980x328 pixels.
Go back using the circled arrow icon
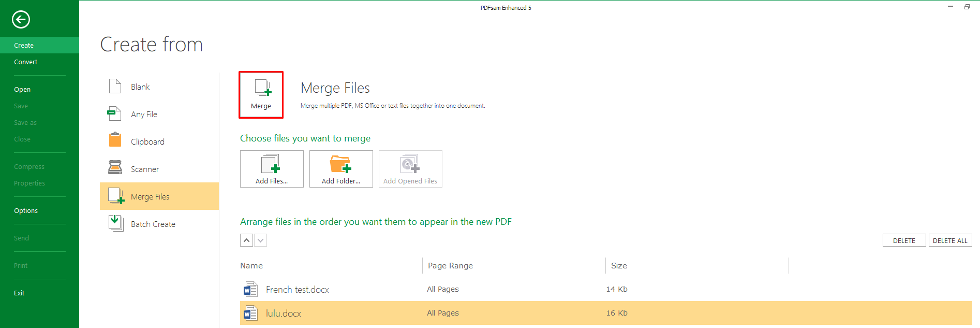pos(21,20)
